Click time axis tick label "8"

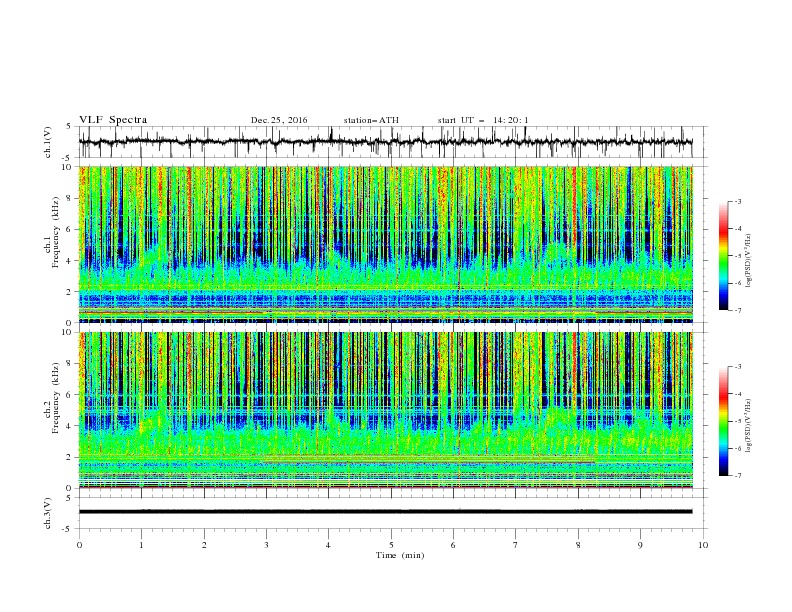tap(578, 545)
